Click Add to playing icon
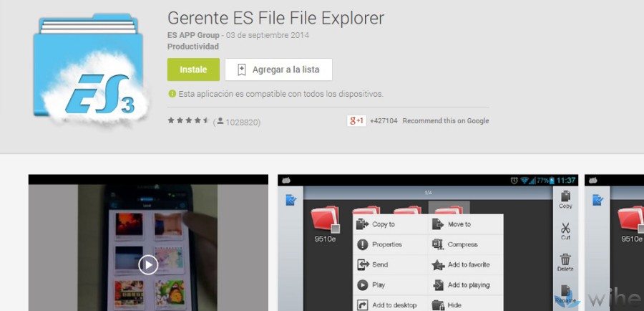 pyautogui.click(x=438, y=285)
